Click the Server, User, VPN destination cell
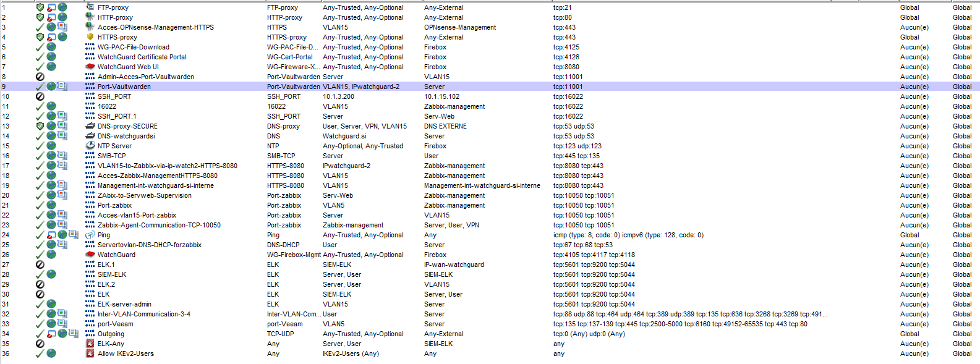This screenshot has height=364, width=980. 451,225
